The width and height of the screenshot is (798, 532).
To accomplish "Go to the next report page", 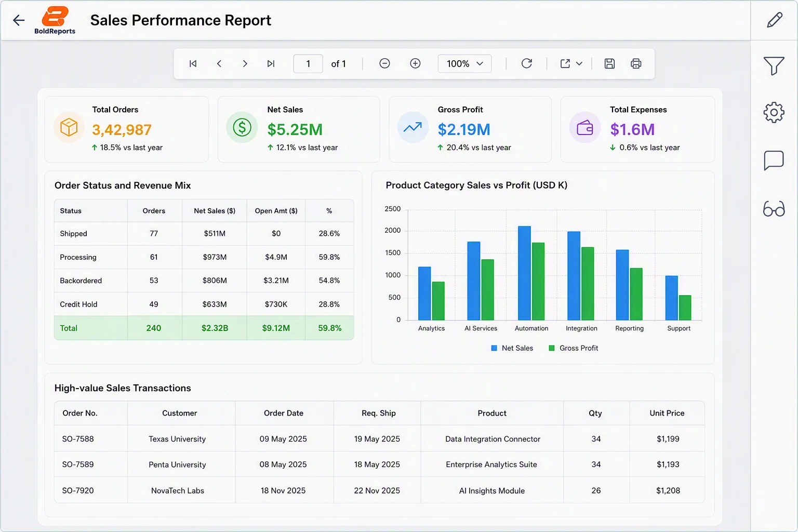I will point(245,64).
